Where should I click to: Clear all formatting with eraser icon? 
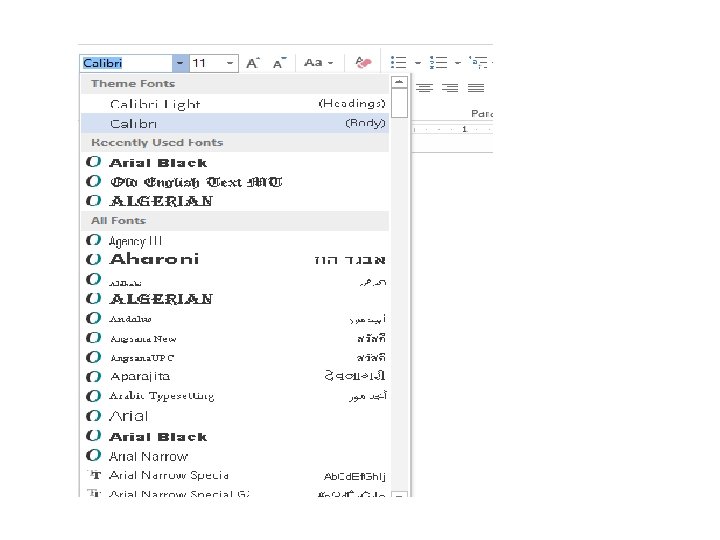pyautogui.click(x=363, y=62)
